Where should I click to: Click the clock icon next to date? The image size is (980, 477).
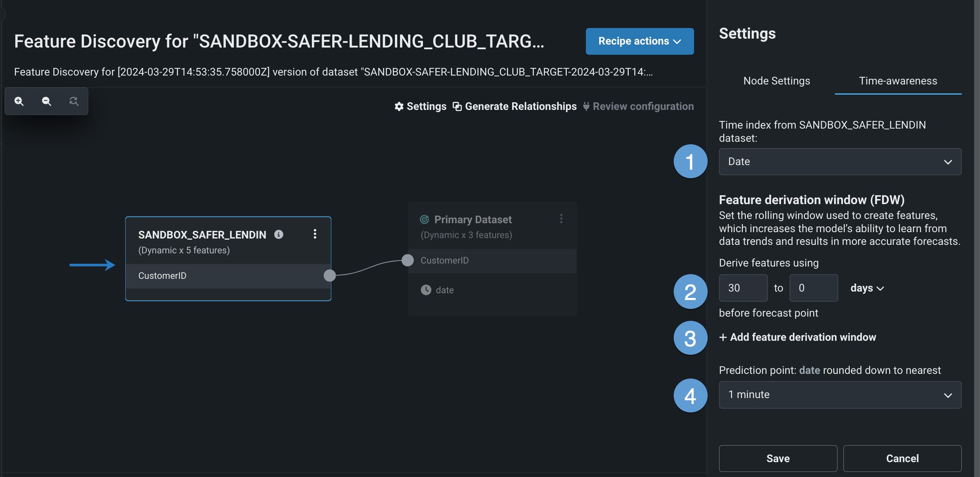pyautogui.click(x=426, y=290)
